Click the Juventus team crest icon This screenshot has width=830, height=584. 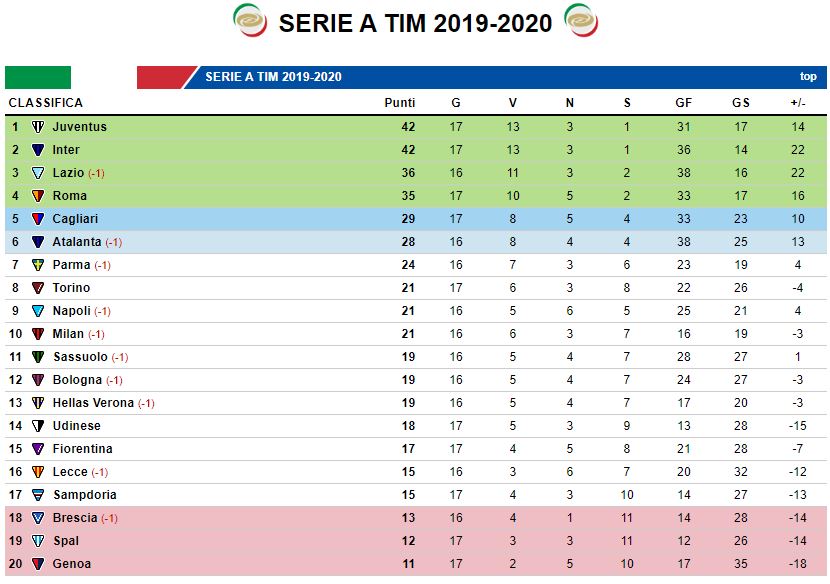(x=38, y=127)
